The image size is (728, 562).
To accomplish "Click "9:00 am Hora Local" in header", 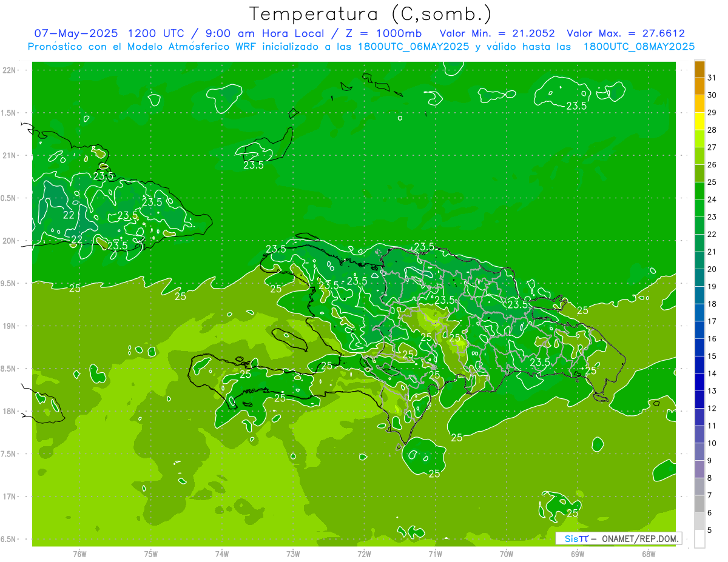I will click(x=264, y=33).
